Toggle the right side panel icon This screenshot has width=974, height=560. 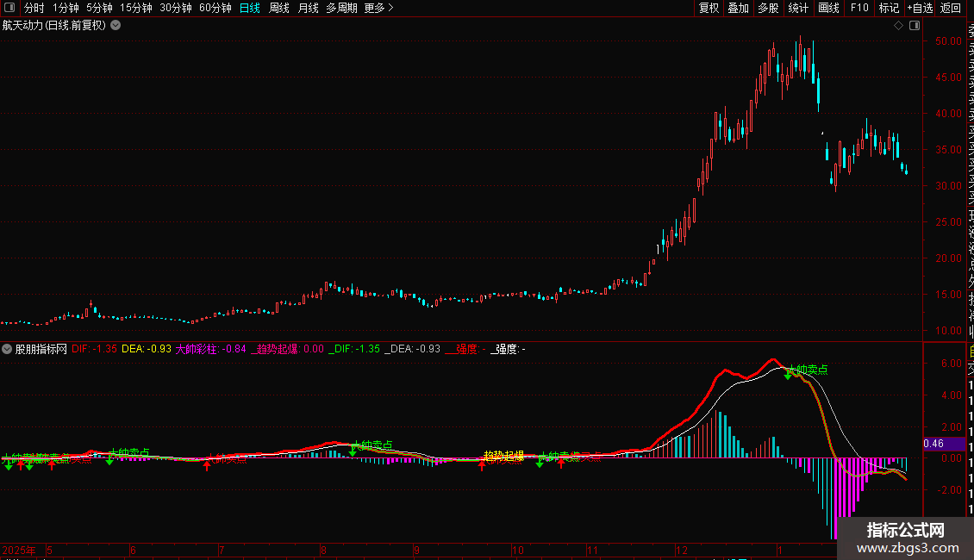point(915,26)
